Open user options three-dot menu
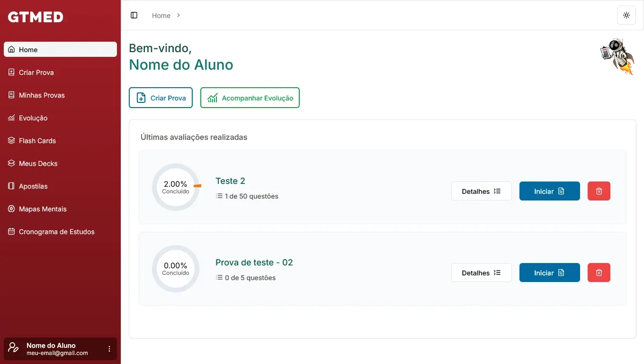The height and width of the screenshot is (364, 644). 109,349
